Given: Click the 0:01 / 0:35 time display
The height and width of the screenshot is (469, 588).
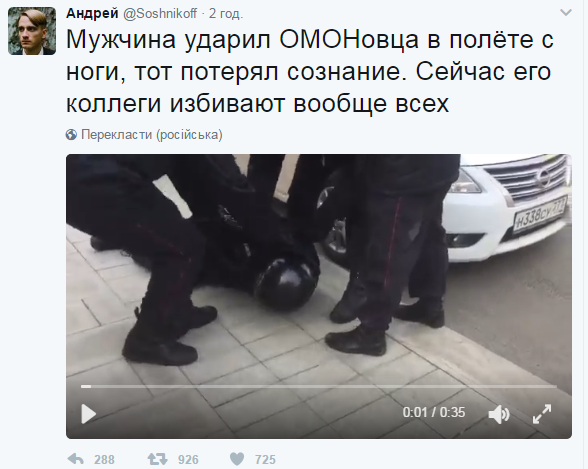Looking at the screenshot, I should tap(434, 412).
